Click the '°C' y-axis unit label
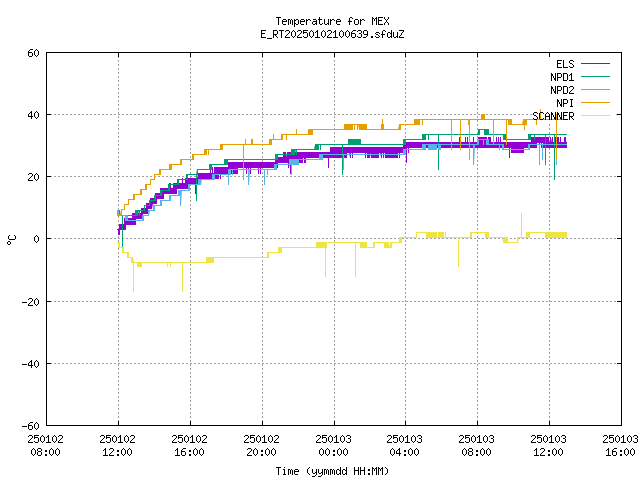 [x=11, y=240]
